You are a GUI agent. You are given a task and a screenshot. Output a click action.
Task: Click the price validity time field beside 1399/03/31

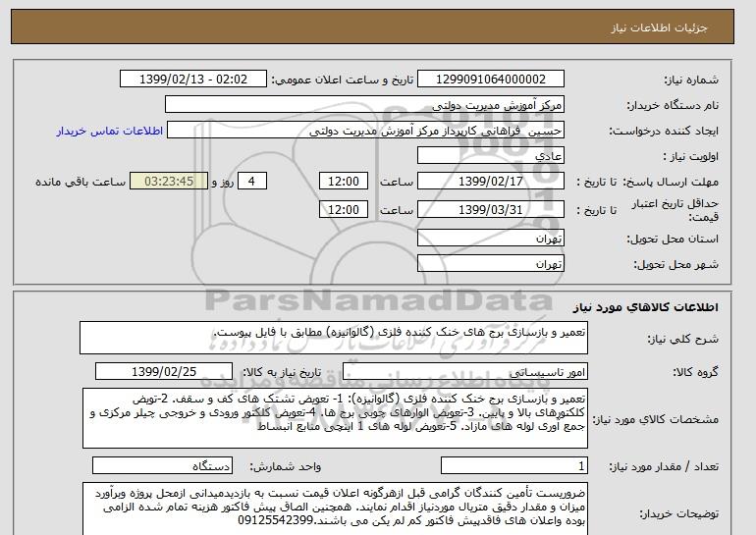[x=344, y=210]
